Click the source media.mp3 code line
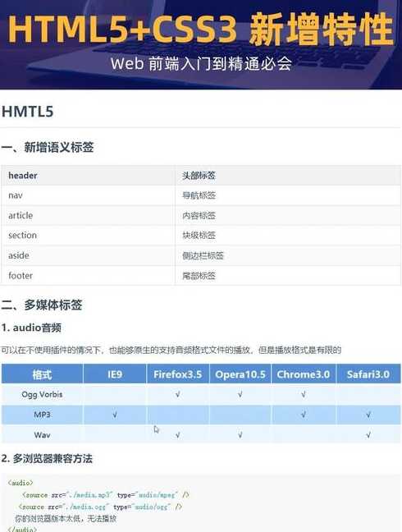This screenshot has height=532, width=402. tap(105, 495)
